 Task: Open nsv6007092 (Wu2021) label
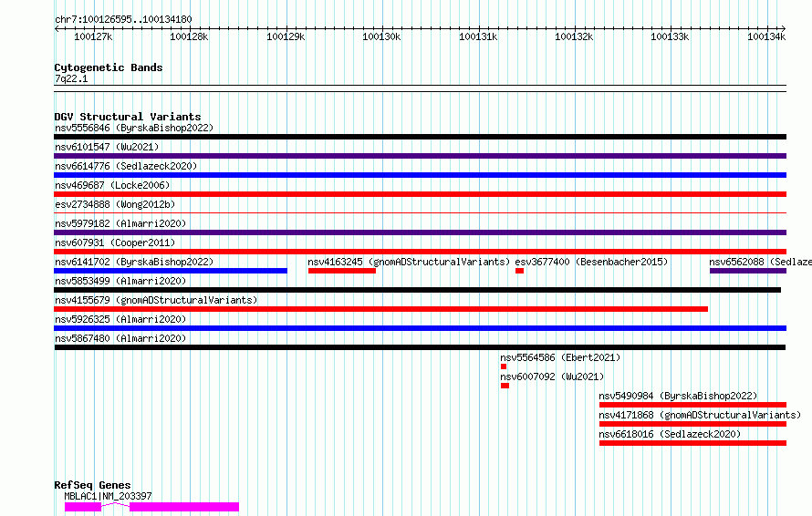coord(552,377)
